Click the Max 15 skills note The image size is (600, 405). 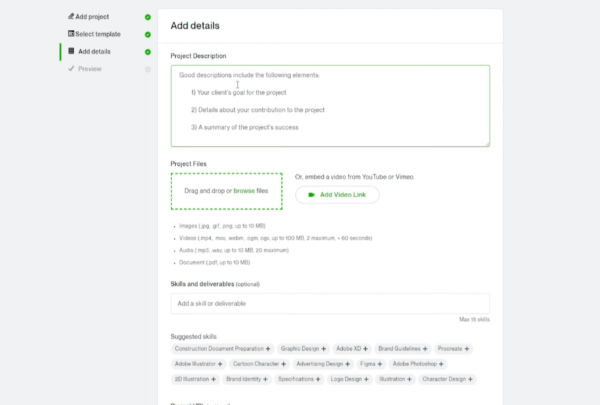[x=474, y=319]
